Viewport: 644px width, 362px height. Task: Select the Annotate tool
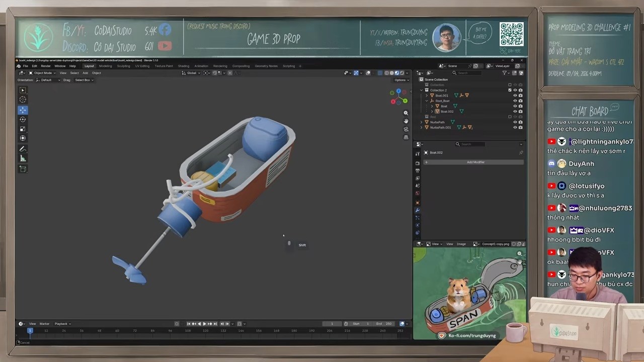coord(23,149)
